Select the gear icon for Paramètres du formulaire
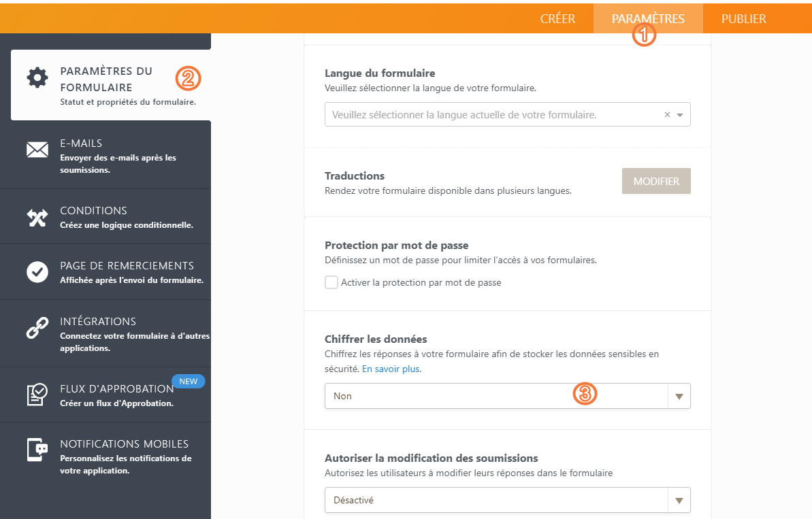 pyautogui.click(x=37, y=77)
